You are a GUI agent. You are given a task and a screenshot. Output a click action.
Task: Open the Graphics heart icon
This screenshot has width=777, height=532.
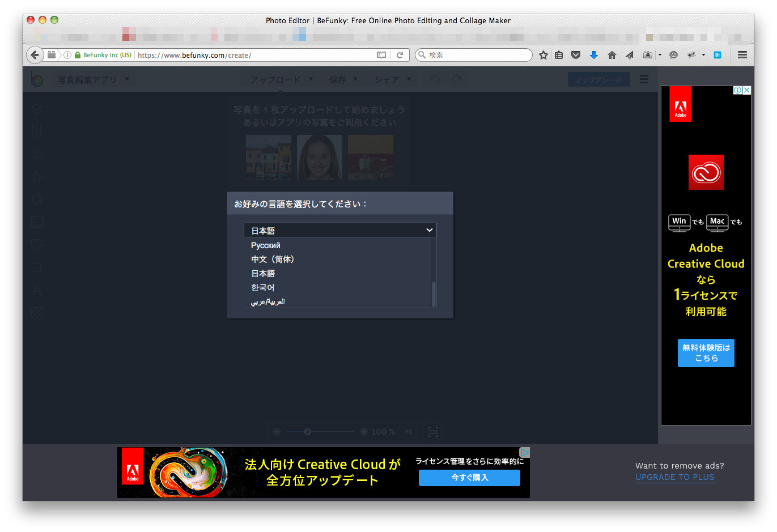pos(37,245)
